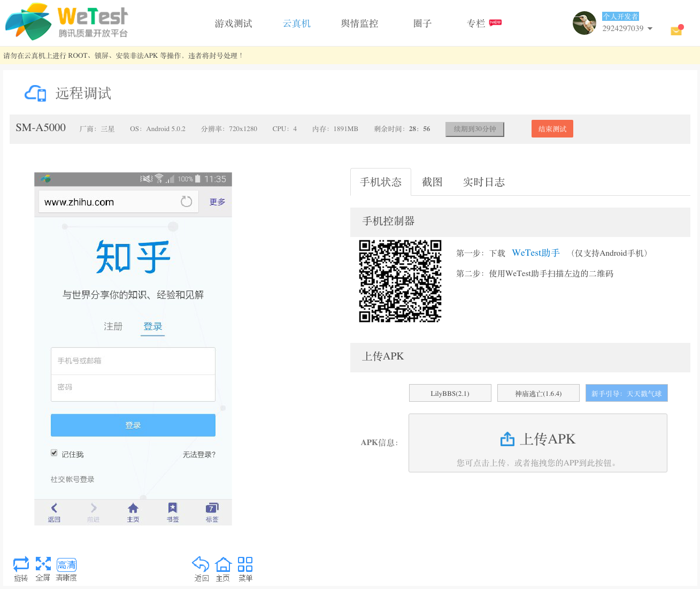
Task: Click 续期到30分钟 button
Action: coord(475,129)
